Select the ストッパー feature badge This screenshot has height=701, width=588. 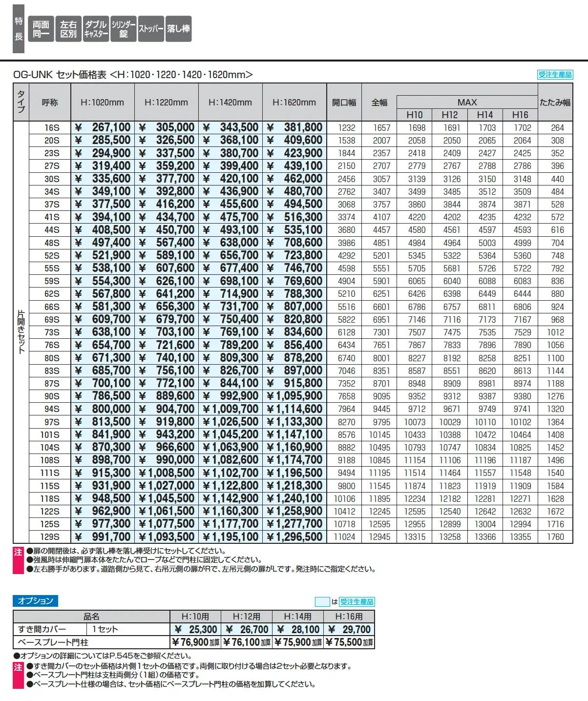click(151, 29)
